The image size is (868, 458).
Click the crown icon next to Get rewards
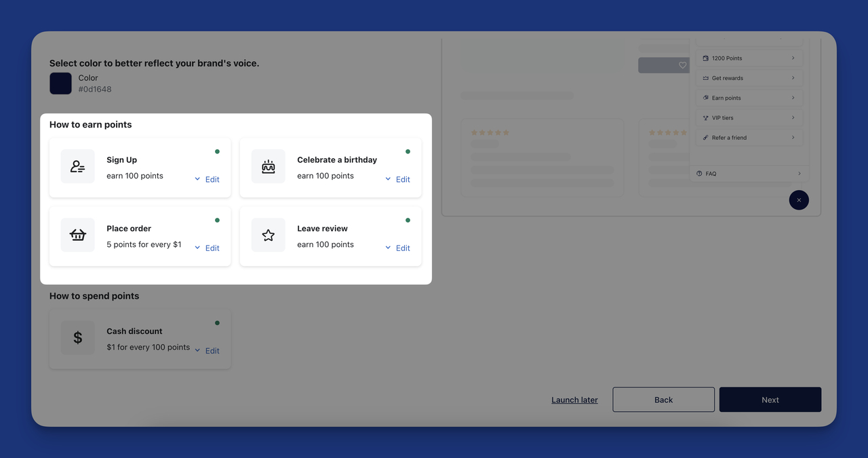coord(705,77)
